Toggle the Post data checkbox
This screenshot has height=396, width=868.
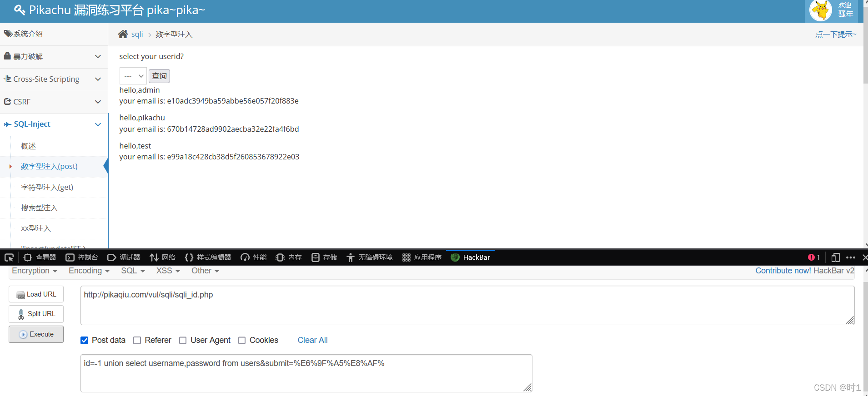point(85,340)
